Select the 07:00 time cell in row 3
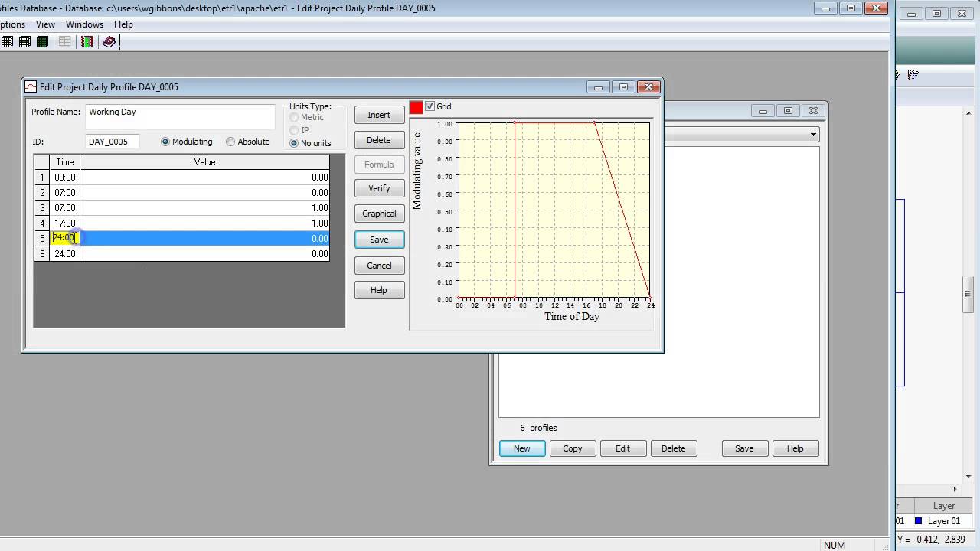This screenshot has width=980, height=551. [65, 207]
